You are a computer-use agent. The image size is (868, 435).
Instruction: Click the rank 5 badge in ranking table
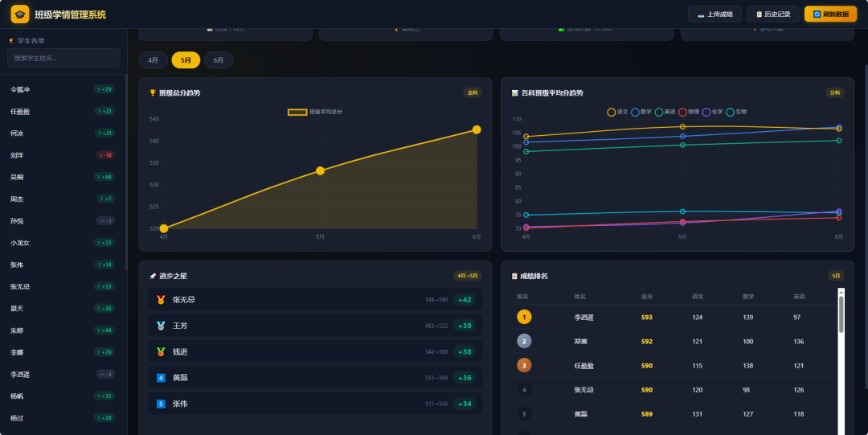click(524, 414)
